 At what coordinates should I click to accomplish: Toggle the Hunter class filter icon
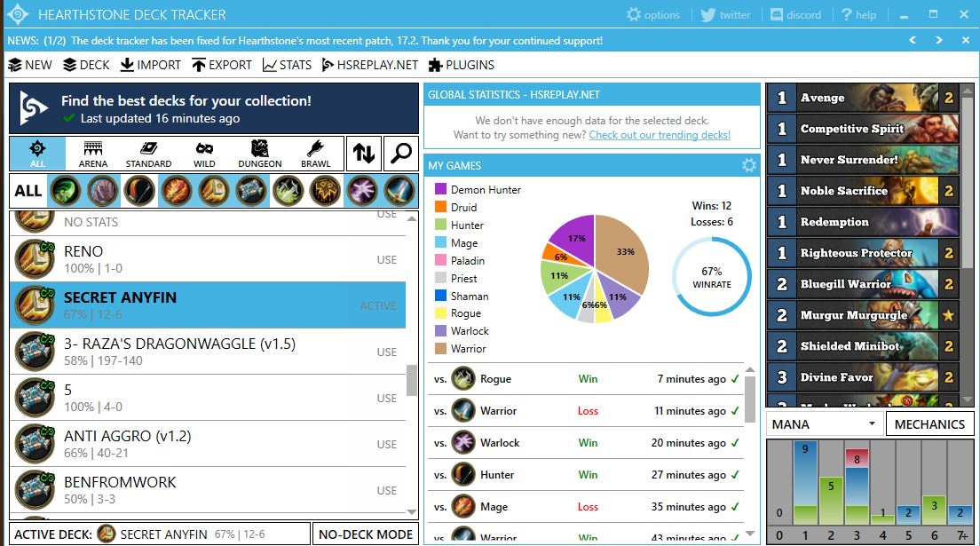(139, 191)
